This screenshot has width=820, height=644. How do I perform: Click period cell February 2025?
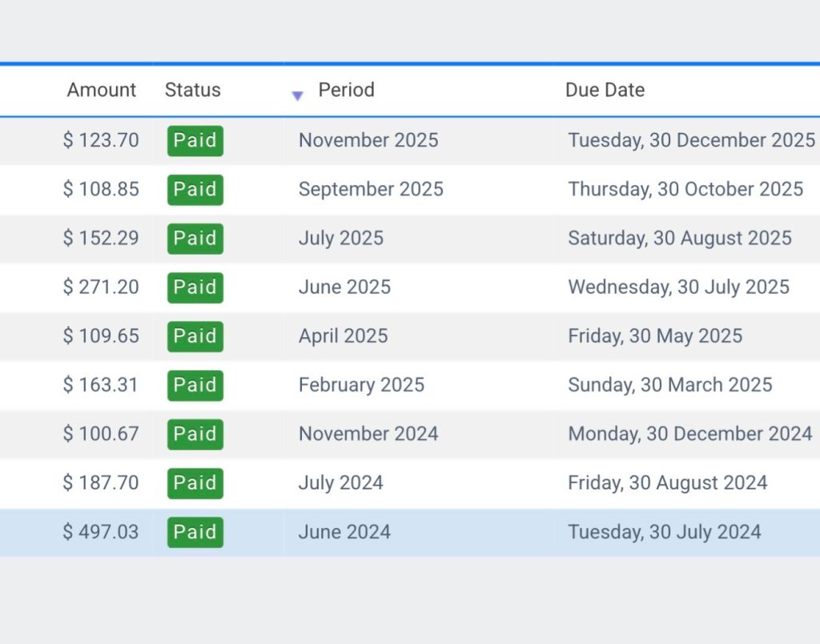pyautogui.click(x=361, y=385)
